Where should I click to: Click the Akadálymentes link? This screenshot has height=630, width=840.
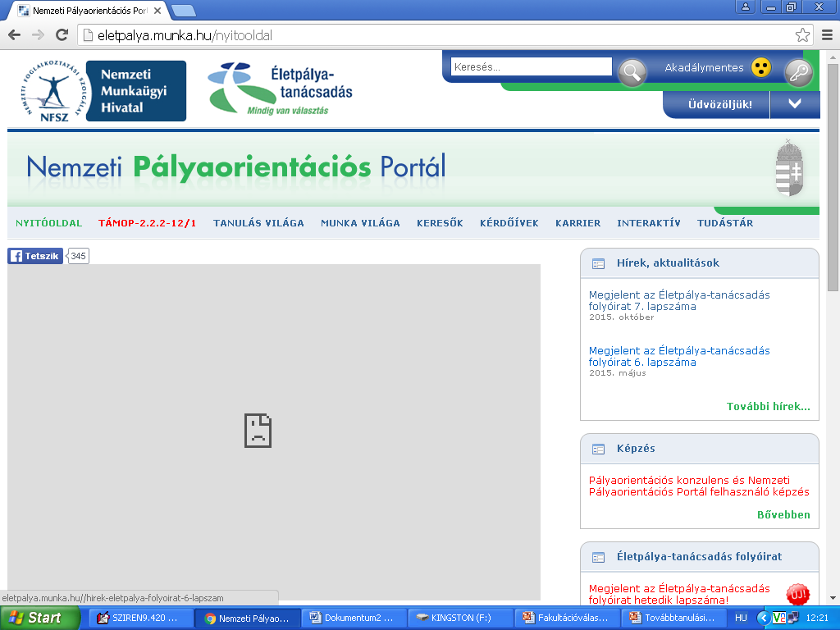704,67
